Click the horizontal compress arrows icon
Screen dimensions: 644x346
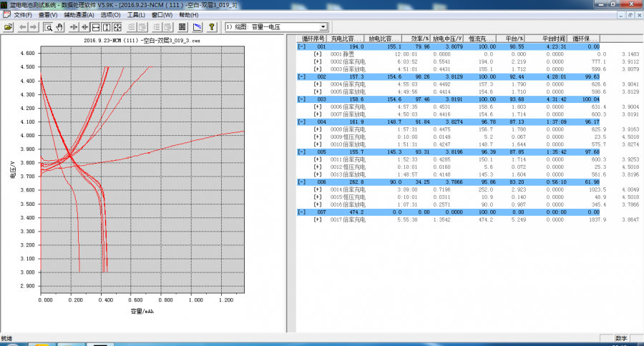pyautogui.click(x=84, y=27)
